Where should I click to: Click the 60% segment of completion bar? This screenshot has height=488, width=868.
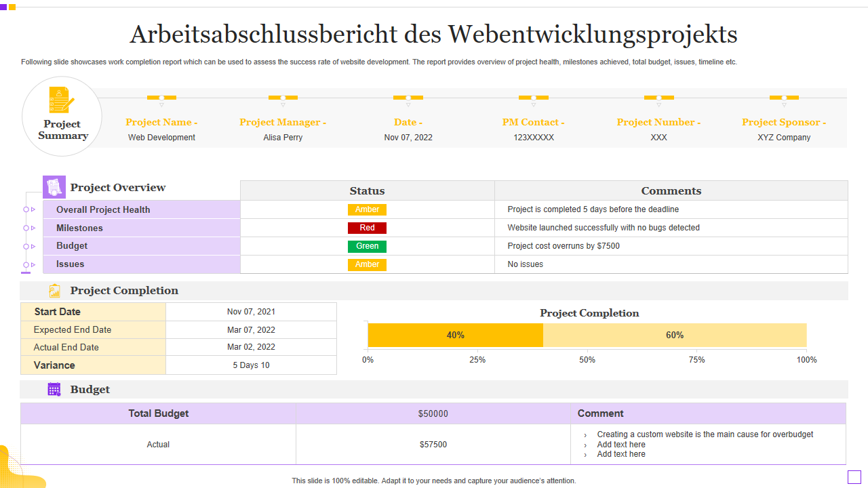675,335
